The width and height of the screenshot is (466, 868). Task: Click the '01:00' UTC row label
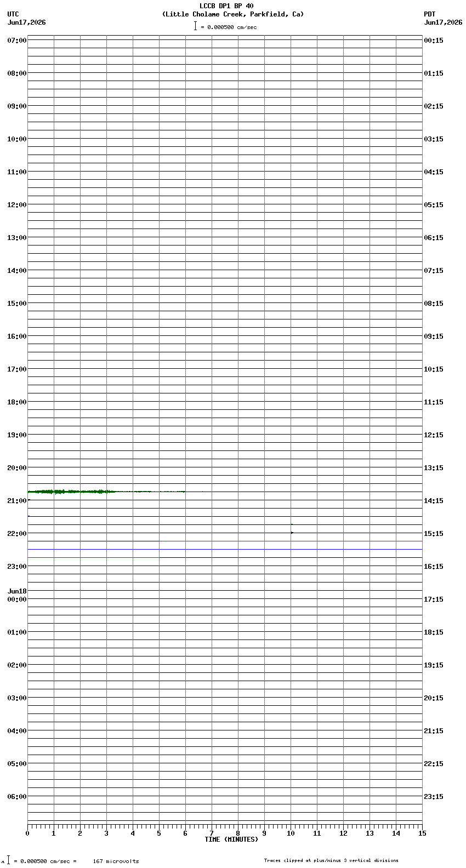tap(17, 632)
